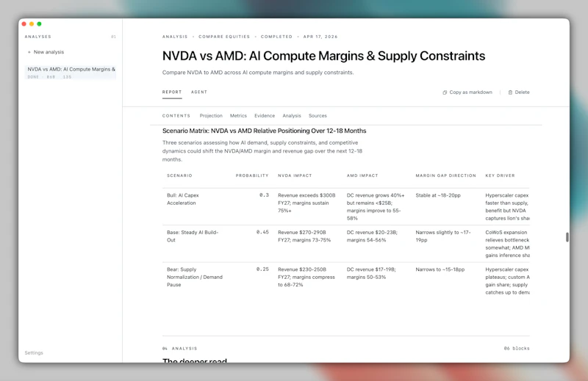Click the Completed status label
The width and height of the screenshot is (588, 381).
(x=276, y=37)
